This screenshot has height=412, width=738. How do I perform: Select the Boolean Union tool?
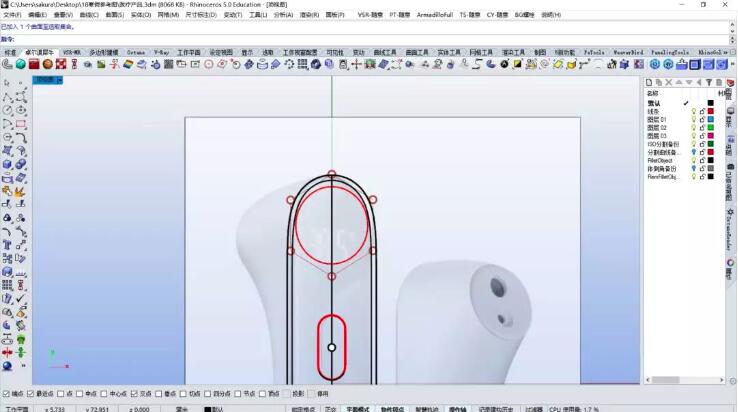[21, 165]
